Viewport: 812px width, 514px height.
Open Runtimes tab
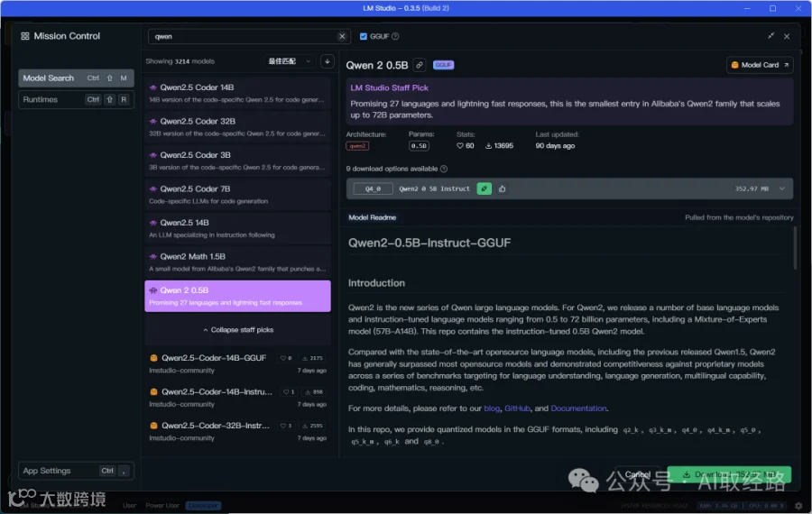(76, 99)
